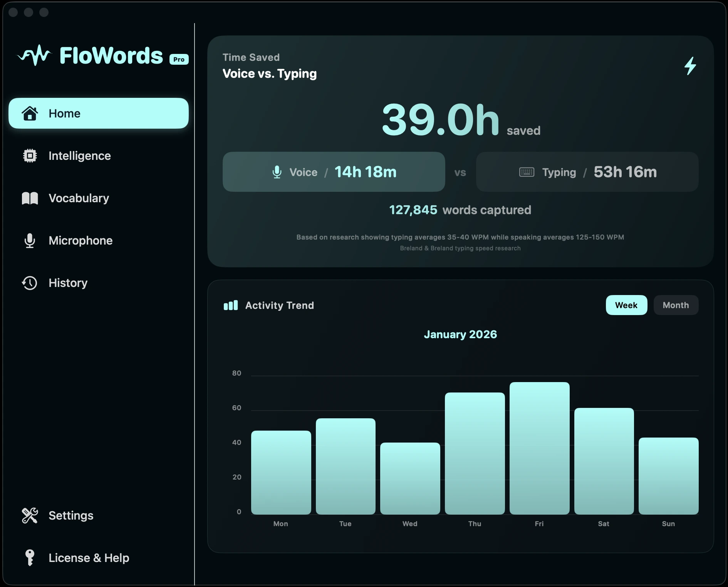Screen dimensions: 728x587
Task: Switch the trend view to Month
Action: 676,305
